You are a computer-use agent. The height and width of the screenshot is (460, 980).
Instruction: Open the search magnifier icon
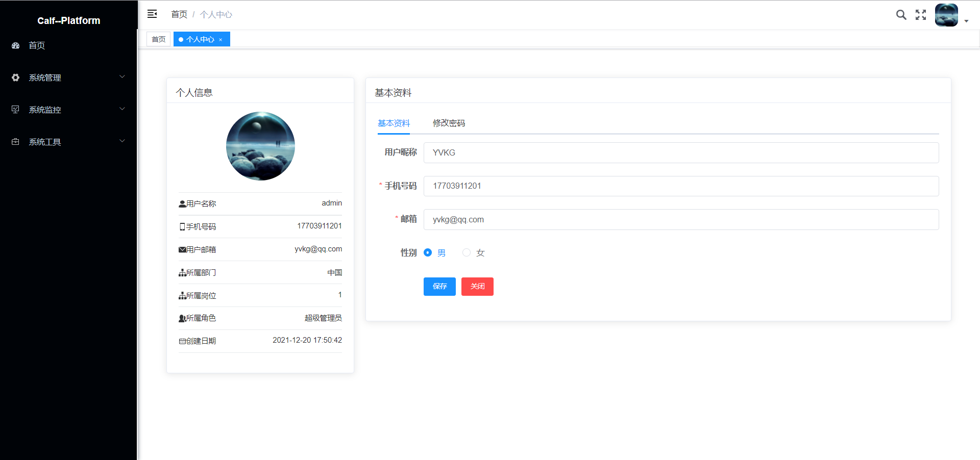[901, 15]
